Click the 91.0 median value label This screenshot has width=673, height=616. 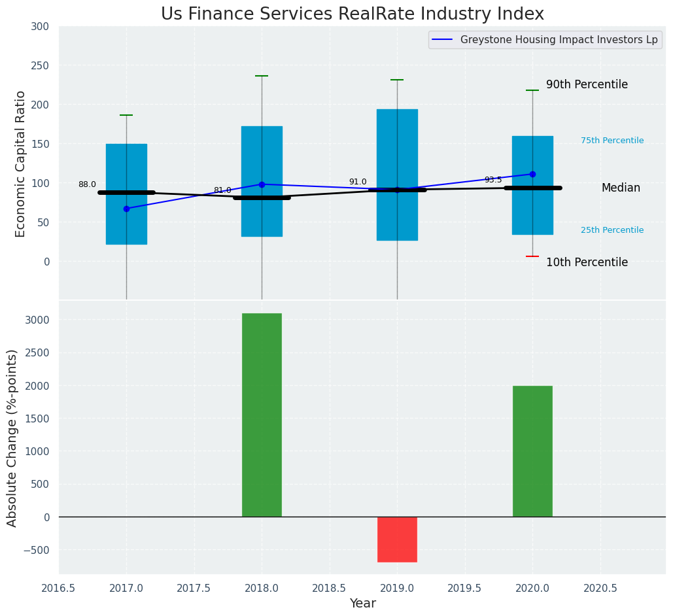click(358, 182)
